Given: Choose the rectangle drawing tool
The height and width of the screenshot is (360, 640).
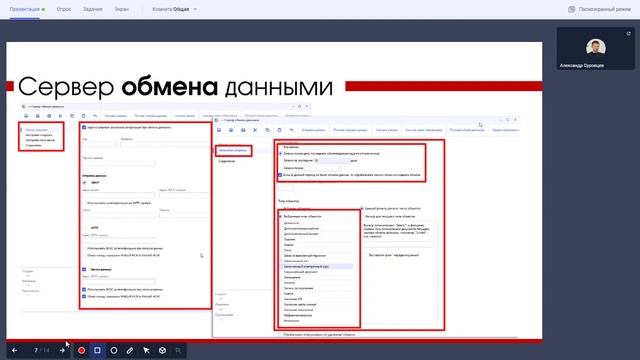Looking at the screenshot, I should (97, 350).
